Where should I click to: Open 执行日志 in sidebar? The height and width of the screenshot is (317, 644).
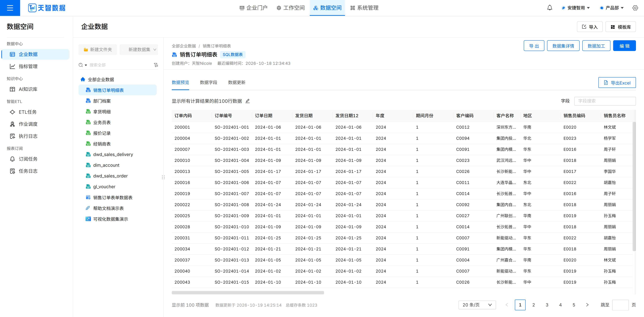click(35, 136)
